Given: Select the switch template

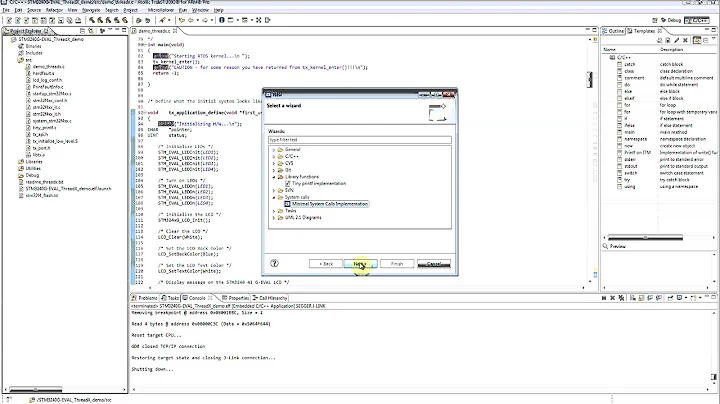Looking at the screenshot, I should 630,173.
